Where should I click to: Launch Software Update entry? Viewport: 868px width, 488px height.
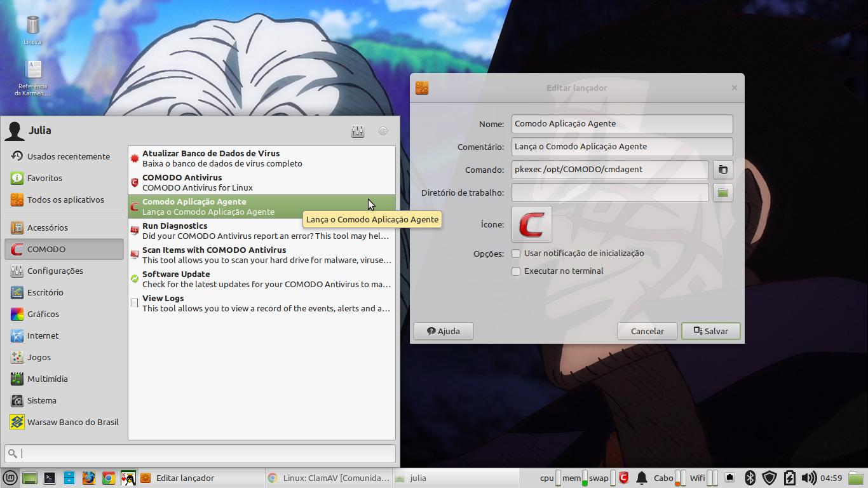262,279
